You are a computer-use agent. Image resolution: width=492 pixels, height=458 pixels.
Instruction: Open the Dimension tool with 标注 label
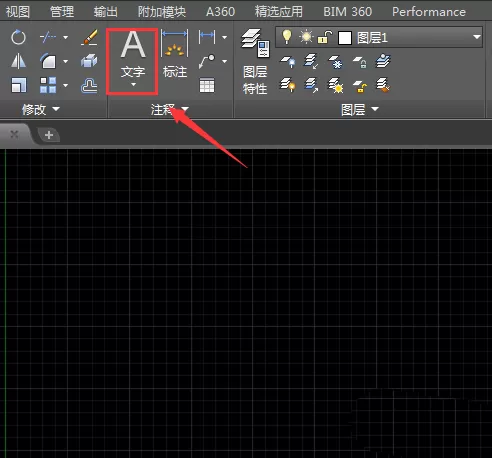point(175,54)
